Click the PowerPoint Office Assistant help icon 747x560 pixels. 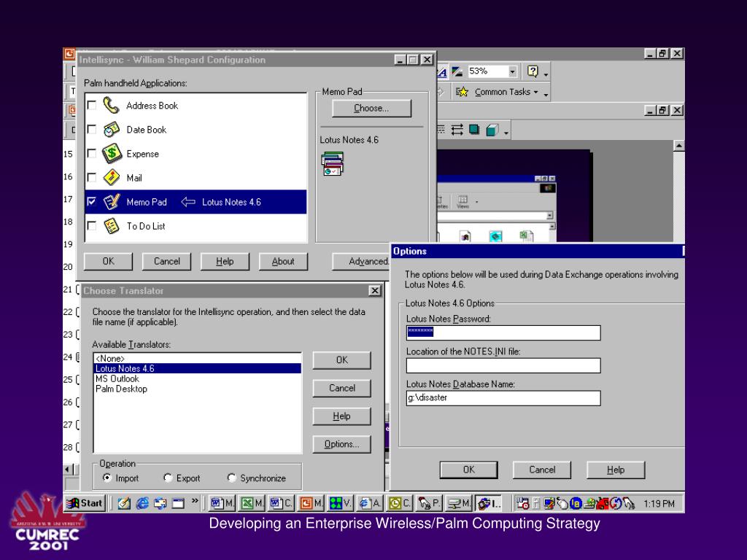click(533, 71)
